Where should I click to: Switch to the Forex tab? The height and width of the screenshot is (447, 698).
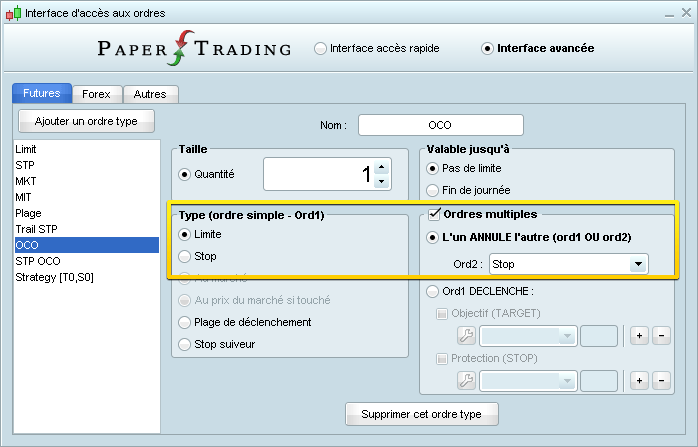click(x=97, y=94)
